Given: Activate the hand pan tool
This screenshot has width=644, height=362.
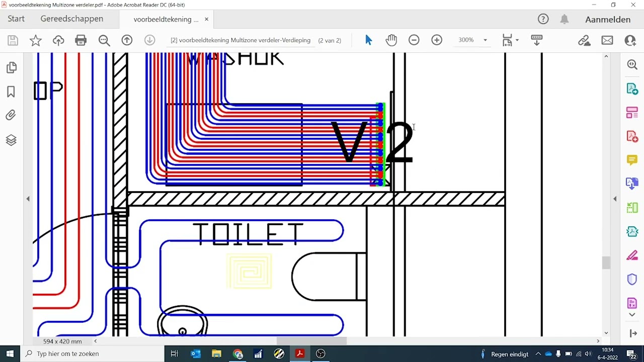Looking at the screenshot, I should pyautogui.click(x=391, y=40).
